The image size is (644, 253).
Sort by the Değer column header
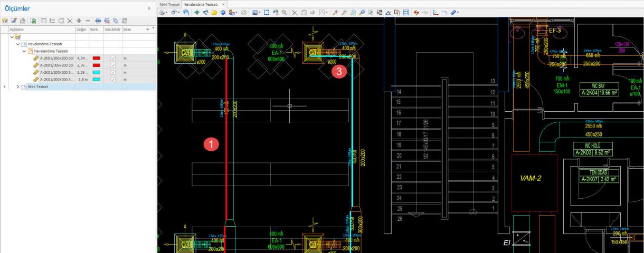pyautogui.click(x=81, y=30)
